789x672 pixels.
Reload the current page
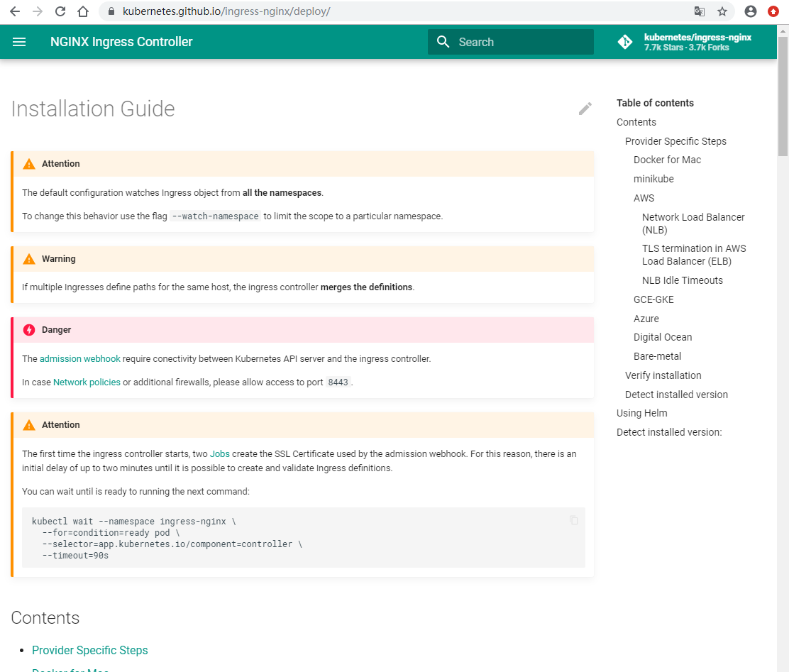coord(60,11)
